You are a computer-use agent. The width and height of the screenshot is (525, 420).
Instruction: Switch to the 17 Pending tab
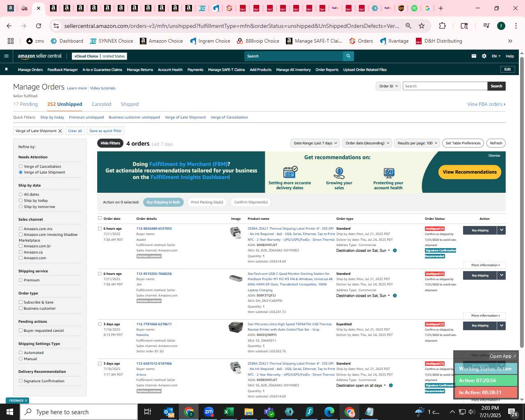tap(25, 104)
